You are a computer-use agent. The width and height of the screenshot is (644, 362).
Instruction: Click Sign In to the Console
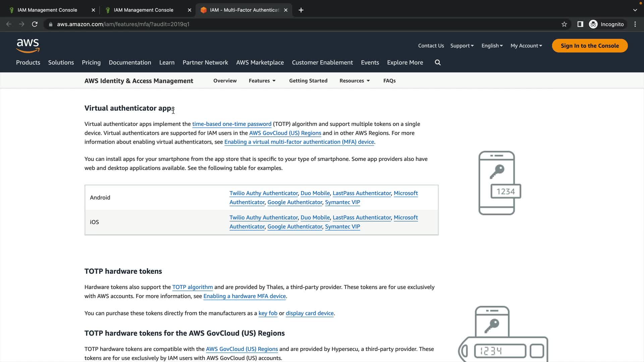click(589, 46)
